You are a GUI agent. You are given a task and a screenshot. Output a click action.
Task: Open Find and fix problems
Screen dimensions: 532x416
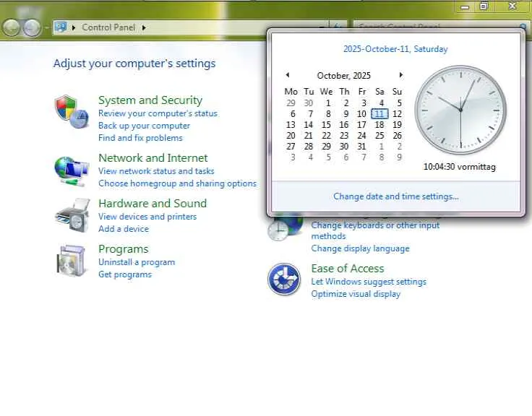coord(140,138)
